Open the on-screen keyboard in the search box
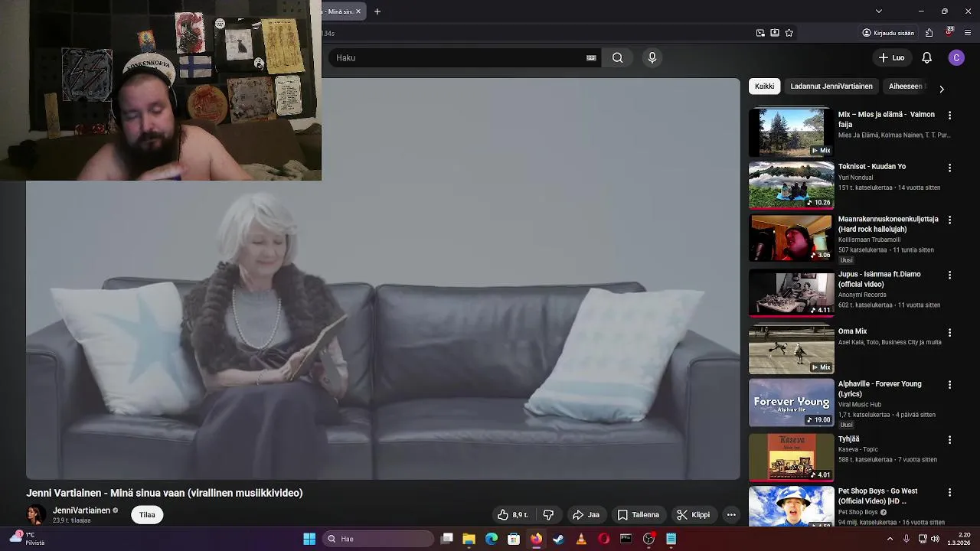Viewport: 980px width, 551px height. click(591, 57)
